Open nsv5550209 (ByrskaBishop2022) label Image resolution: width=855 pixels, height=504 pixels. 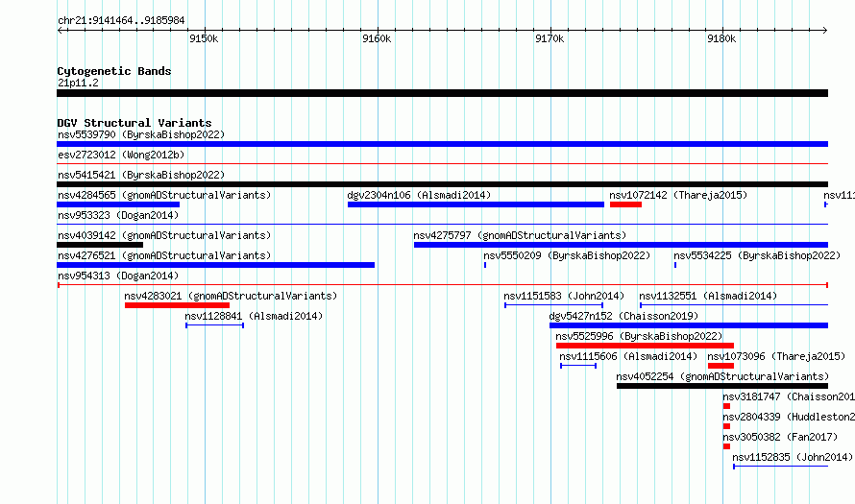click(x=567, y=255)
